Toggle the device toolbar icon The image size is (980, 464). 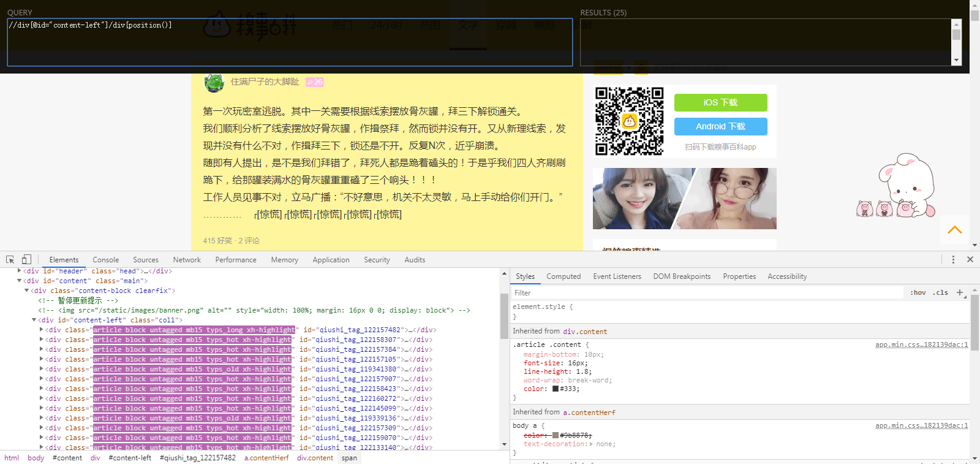click(x=26, y=259)
